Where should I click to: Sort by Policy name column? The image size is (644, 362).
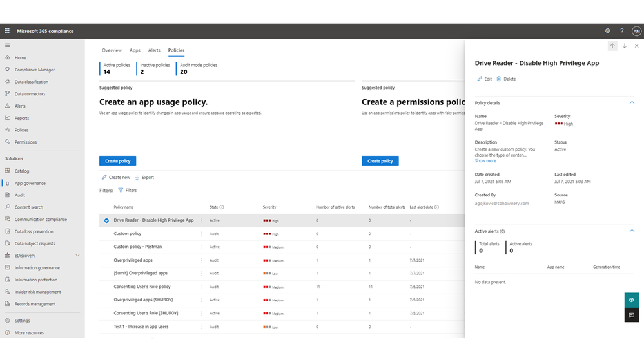(124, 207)
